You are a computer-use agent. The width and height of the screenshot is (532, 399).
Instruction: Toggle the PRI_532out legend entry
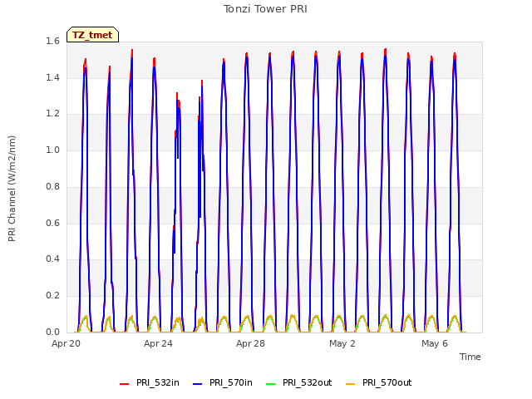[298, 383]
